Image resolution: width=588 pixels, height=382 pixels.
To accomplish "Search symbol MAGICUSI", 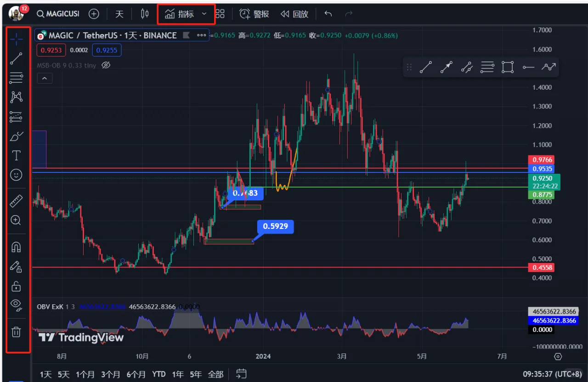I will (x=58, y=14).
